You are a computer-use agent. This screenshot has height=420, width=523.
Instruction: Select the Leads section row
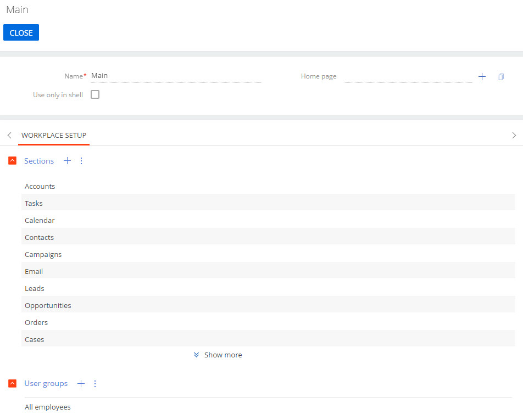pyautogui.click(x=268, y=288)
